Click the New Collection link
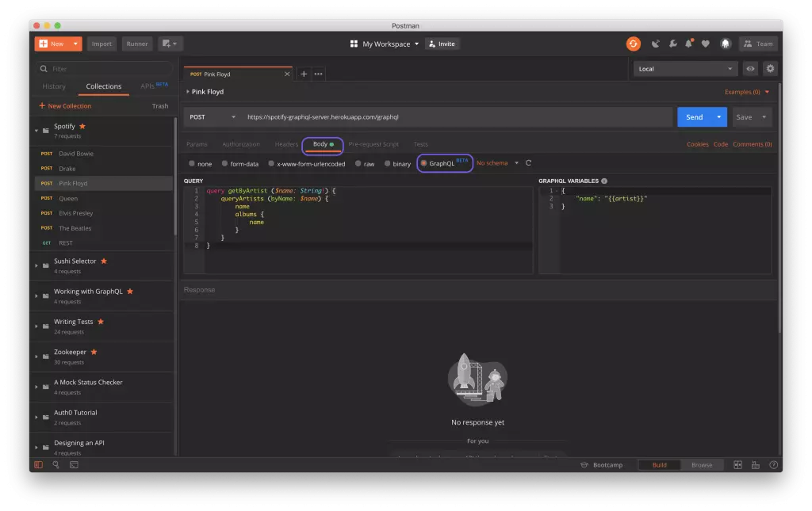Screen dimensions: 812x511 (65, 106)
